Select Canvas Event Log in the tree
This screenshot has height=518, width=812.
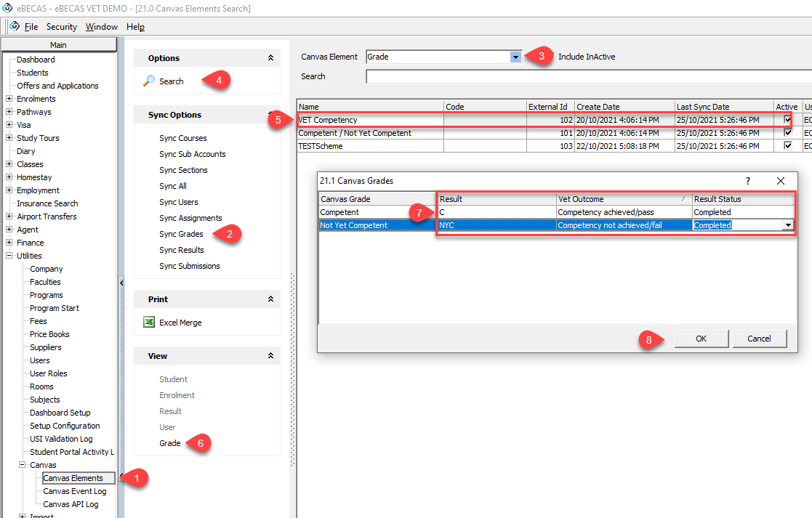coord(74,491)
